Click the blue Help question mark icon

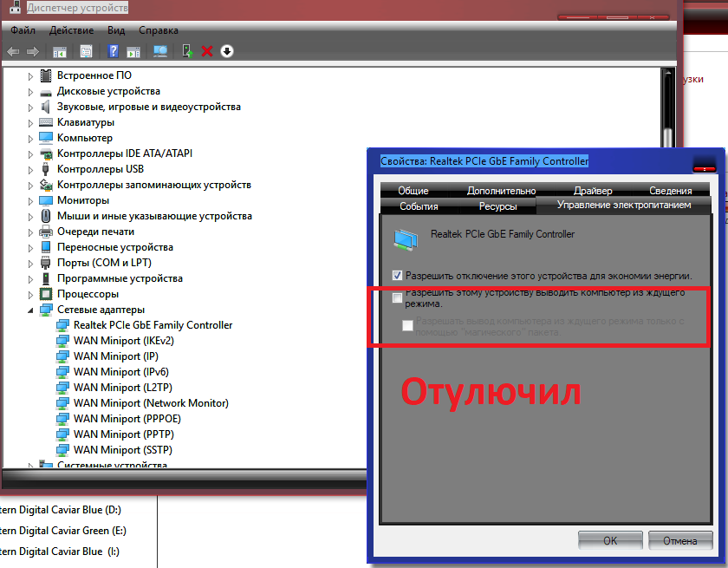(114, 51)
